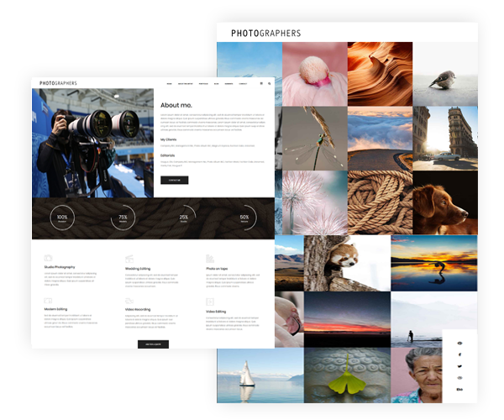The image size is (504, 420).
Task: Select the Wedding Editing service icon
Action: tap(129, 258)
